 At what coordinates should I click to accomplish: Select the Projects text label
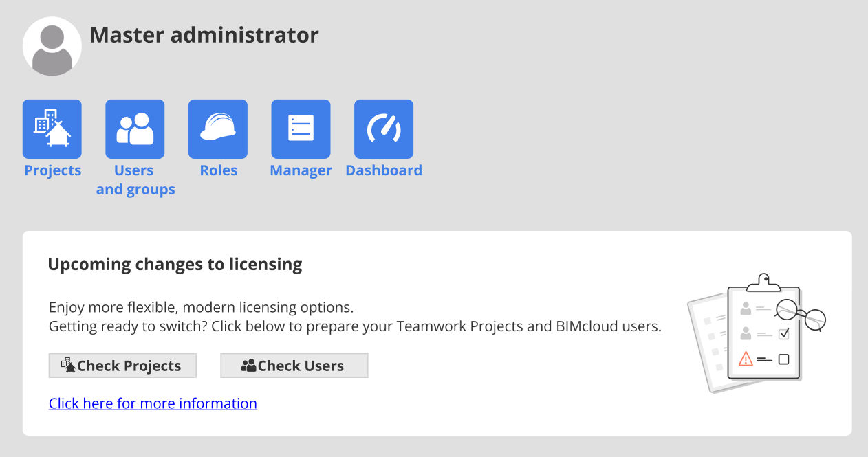coord(53,170)
